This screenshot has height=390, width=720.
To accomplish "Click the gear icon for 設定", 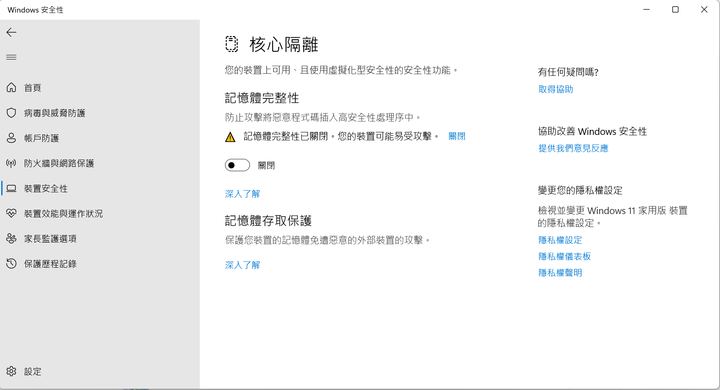I will click(11, 371).
